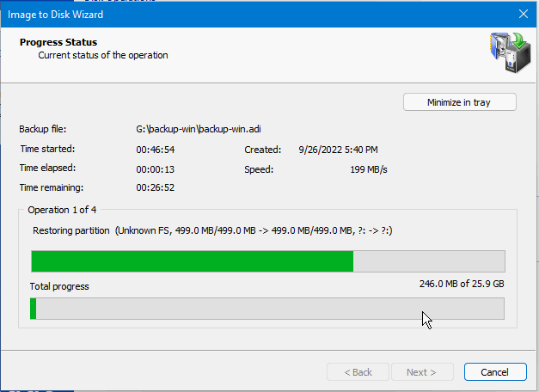Click the Created: label

tap(263, 150)
